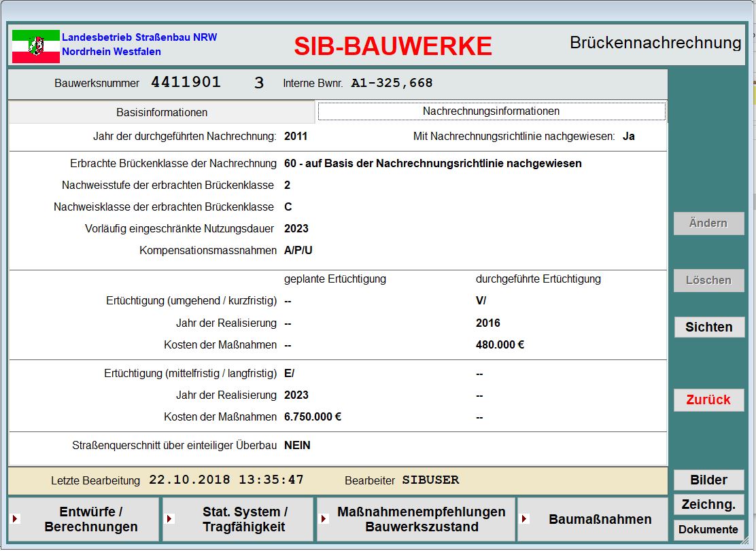Click the Bauwerksnummer label
Image resolution: width=756 pixels, height=551 pixels.
tap(97, 84)
